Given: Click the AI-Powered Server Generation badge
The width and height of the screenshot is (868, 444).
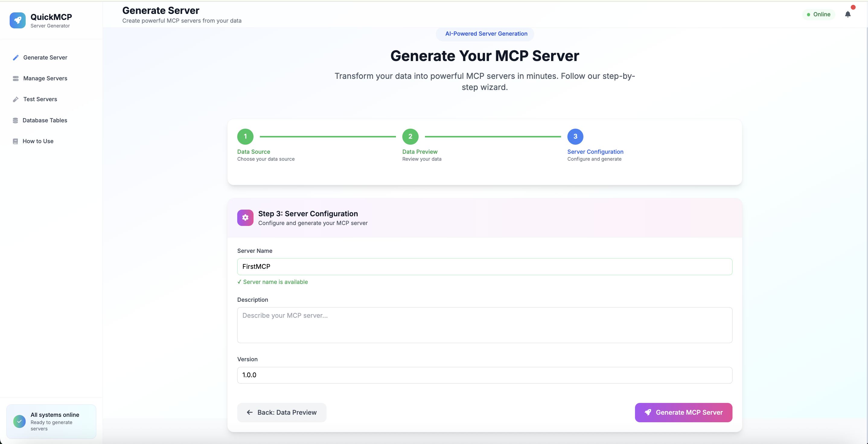Looking at the screenshot, I should [x=484, y=34].
